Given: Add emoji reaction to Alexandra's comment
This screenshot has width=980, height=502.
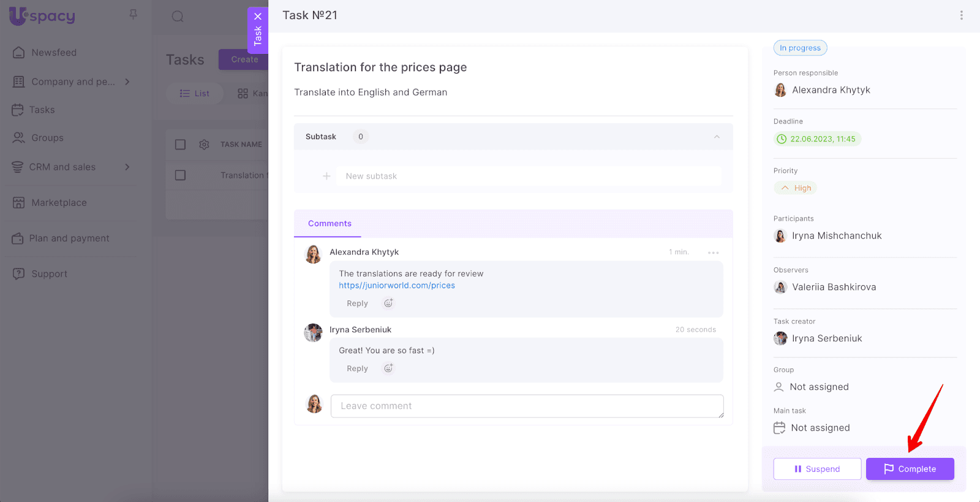Looking at the screenshot, I should [x=388, y=303].
